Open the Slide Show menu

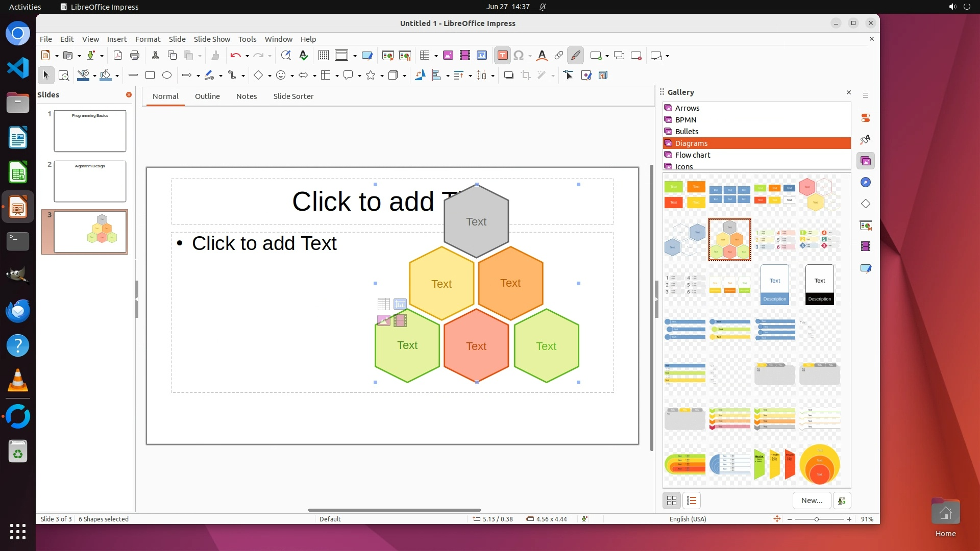[212, 39]
